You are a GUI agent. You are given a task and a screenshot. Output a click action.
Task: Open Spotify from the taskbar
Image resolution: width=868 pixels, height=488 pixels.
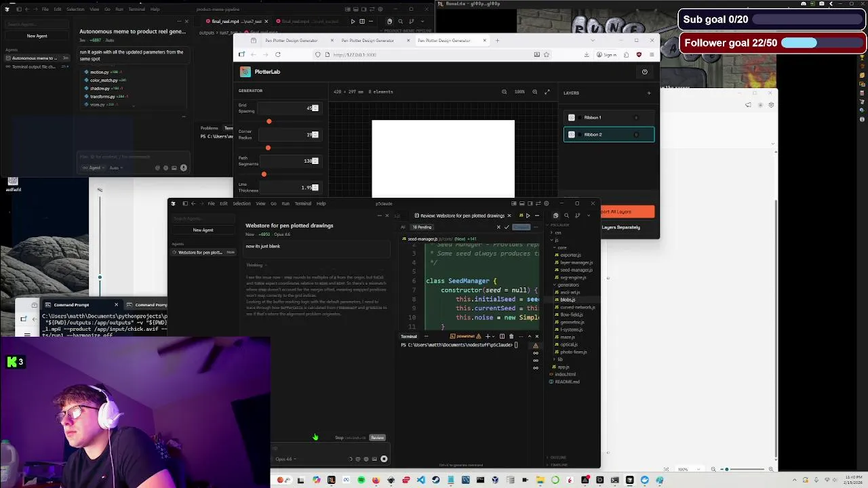click(361, 480)
